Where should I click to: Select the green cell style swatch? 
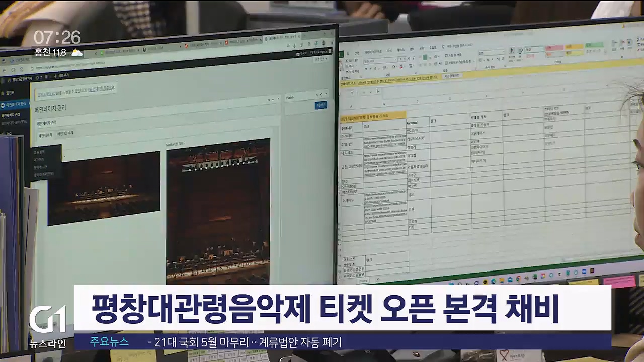tap(593, 45)
